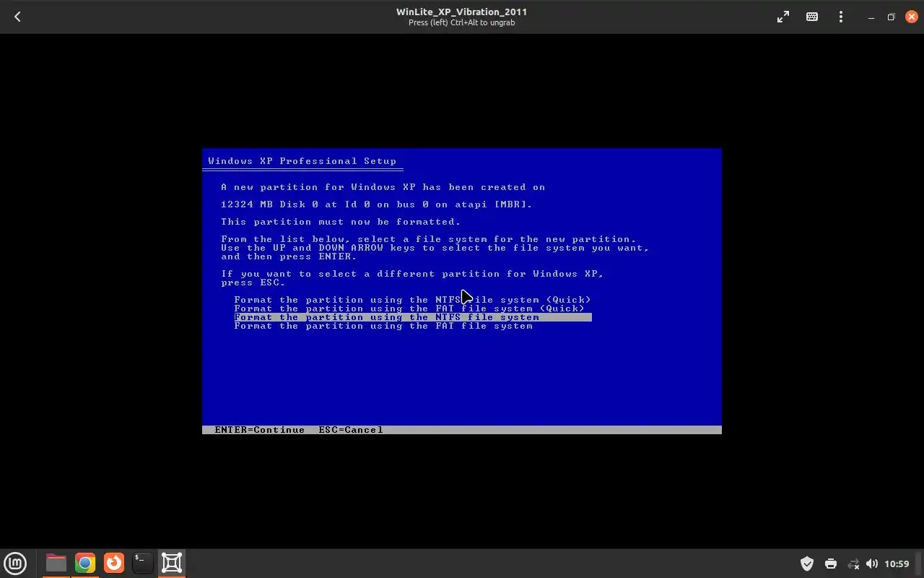924x578 pixels.
Task: Open the printer tray icon
Action: pyautogui.click(x=830, y=564)
